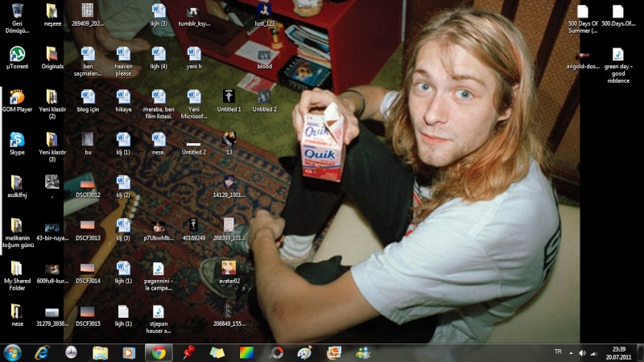Play green day - good riddance MP3

coord(617,65)
